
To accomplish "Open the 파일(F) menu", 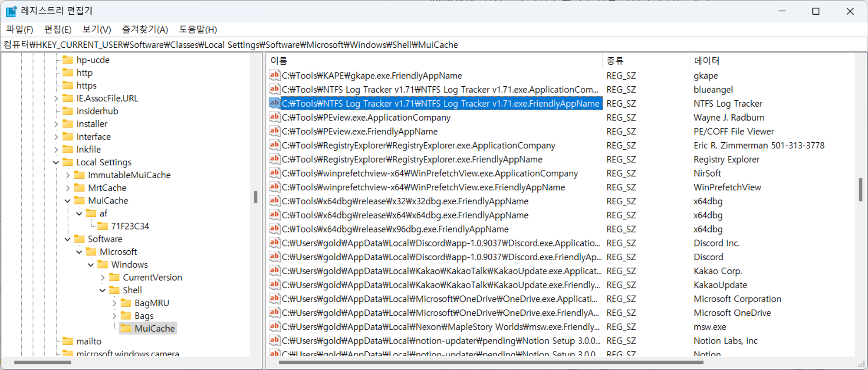I will coord(20,29).
